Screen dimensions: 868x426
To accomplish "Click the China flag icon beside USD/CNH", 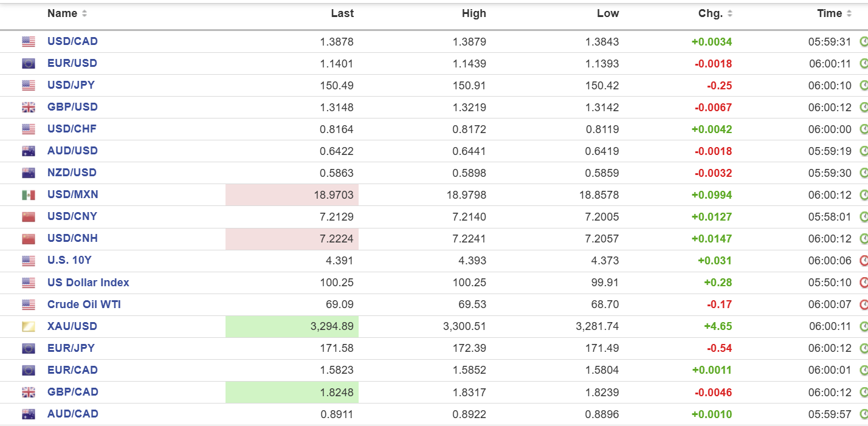I will coord(29,238).
